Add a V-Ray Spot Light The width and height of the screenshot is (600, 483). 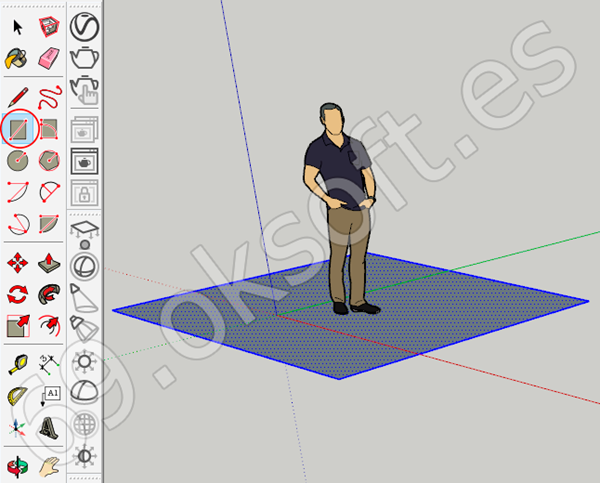(84, 298)
